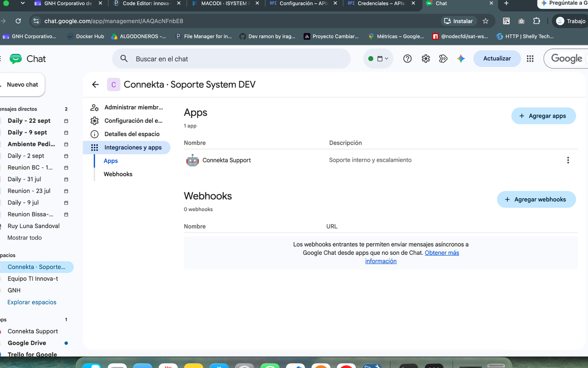This screenshot has width=588, height=368.
Task: Open Dev ramon GitHub bookmark
Action: pyautogui.click(x=267, y=36)
